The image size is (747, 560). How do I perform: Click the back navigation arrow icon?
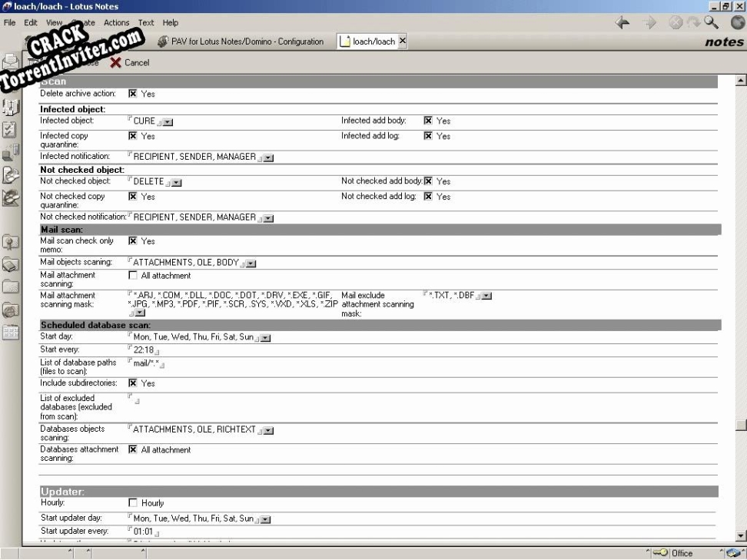[x=622, y=22]
